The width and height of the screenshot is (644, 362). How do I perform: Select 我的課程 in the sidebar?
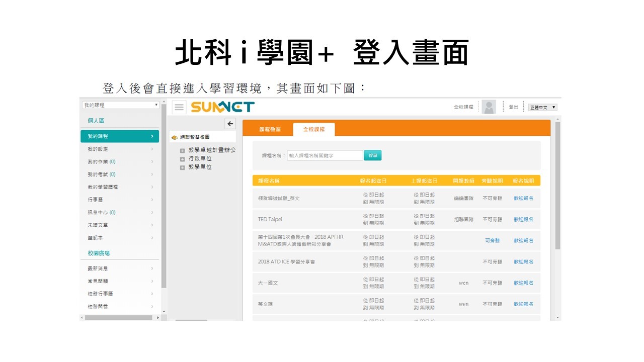click(120, 136)
